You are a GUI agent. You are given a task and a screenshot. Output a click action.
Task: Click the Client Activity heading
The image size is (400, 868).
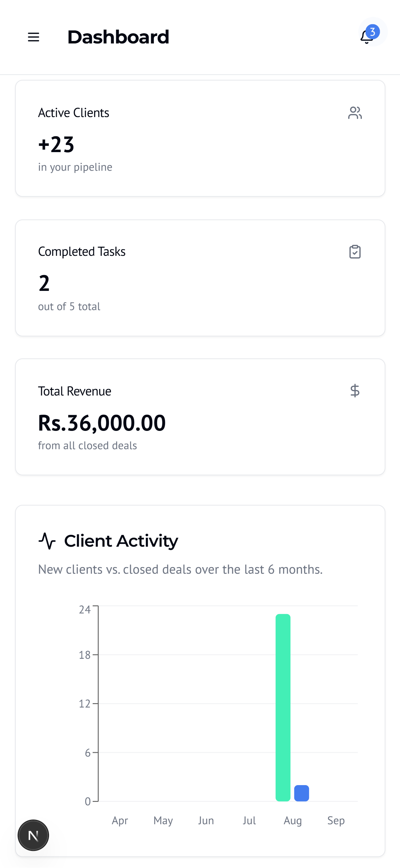(121, 541)
